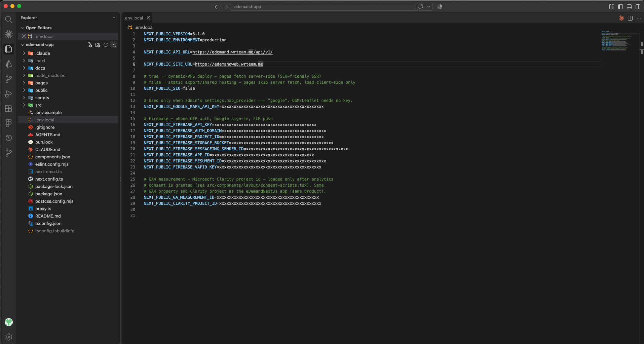This screenshot has height=344, width=644.
Task: Expand the src folder
Action: 24,105
